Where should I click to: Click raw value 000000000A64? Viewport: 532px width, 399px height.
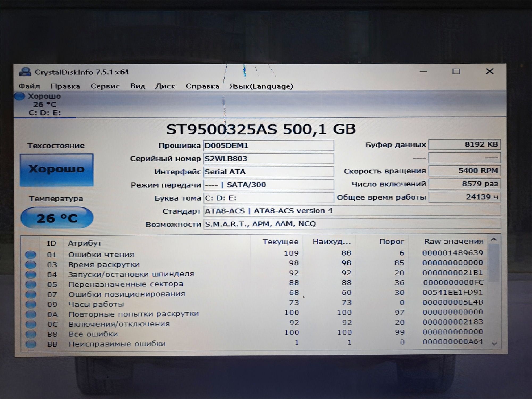tap(453, 342)
